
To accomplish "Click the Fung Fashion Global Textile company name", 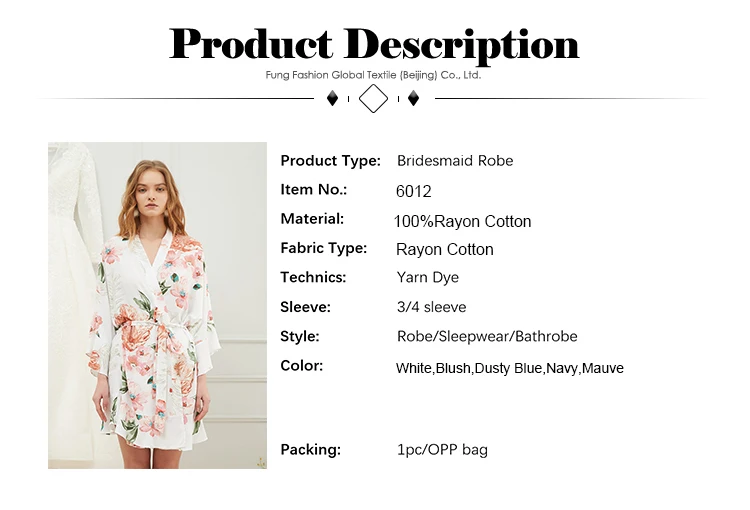I will point(373,75).
